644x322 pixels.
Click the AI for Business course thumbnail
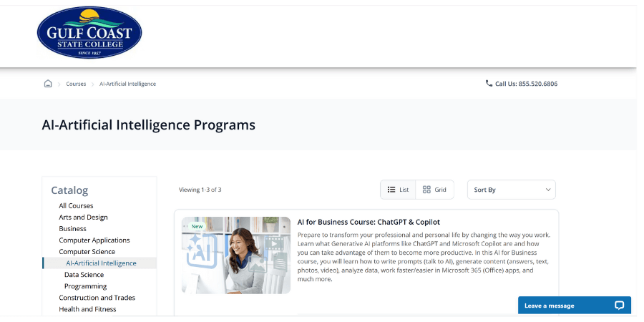pos(236,255)
